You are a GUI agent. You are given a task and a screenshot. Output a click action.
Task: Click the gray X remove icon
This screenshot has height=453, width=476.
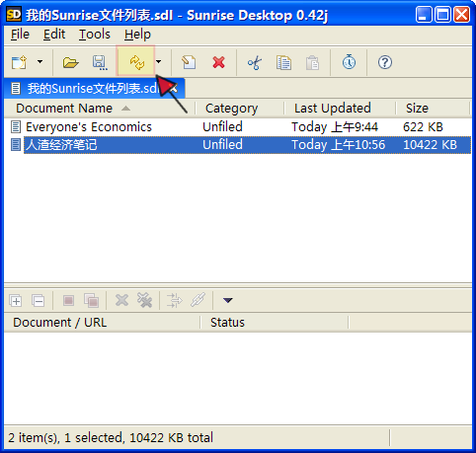(x=121, y=300)
